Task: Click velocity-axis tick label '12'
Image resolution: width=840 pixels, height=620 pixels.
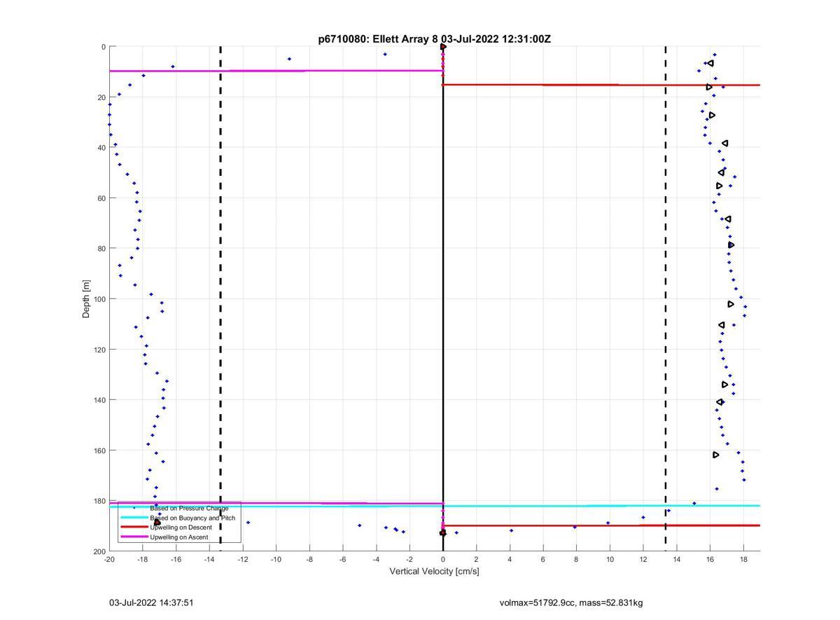Action: coord(643,560)
